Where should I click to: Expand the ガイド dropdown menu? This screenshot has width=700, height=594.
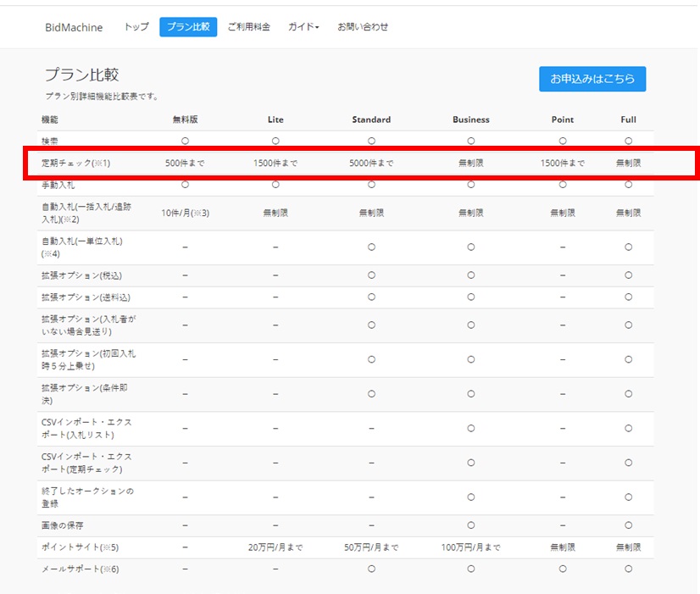pos(303,27)
